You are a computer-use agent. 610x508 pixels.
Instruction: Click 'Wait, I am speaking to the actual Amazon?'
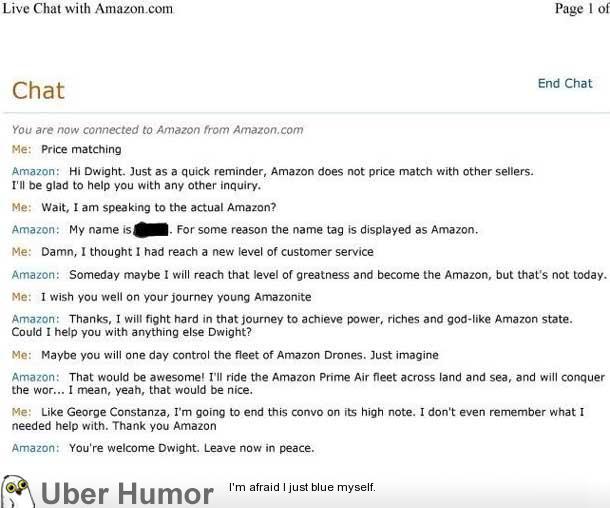coord(158,207)
